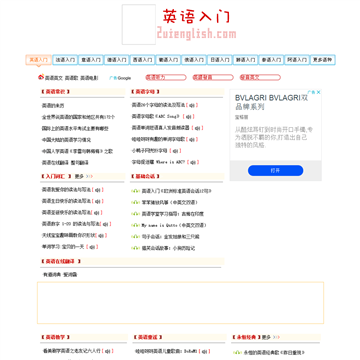
Task: Click BVLAGRI ad headline text
Action: tap(272, 102)
